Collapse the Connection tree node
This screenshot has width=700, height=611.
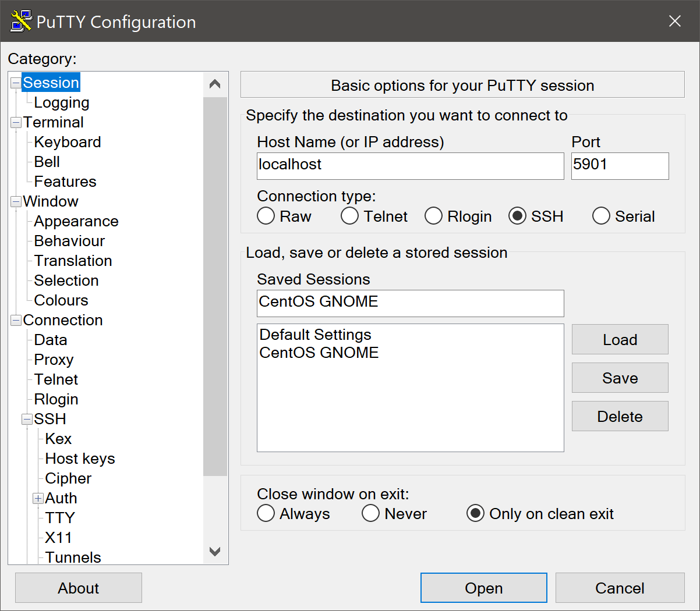pyautogui.click(x=16, y=321)
